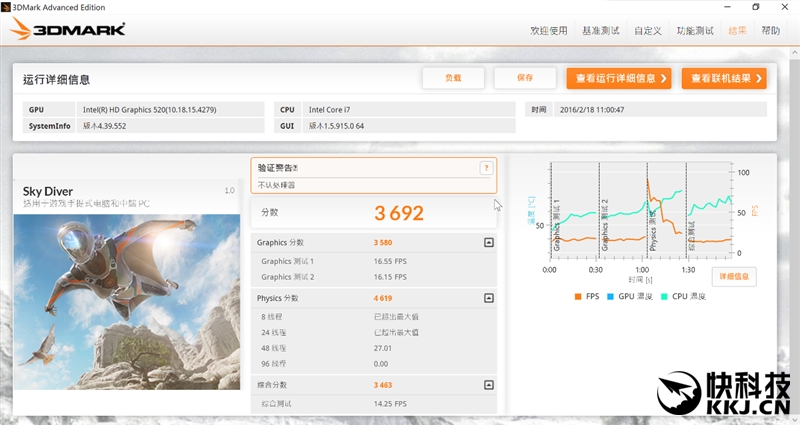Click the scrollbar up arrow

[x=795, y=53]
